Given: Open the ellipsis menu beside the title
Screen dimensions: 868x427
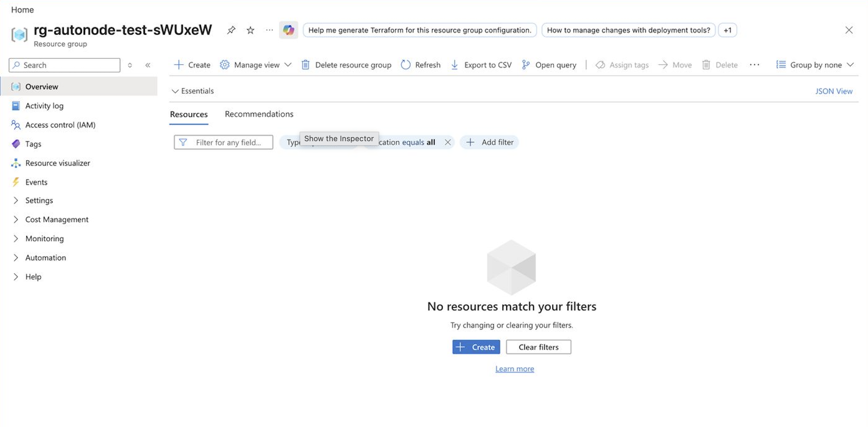Looking at the screenshot, I should coord(269,30).
